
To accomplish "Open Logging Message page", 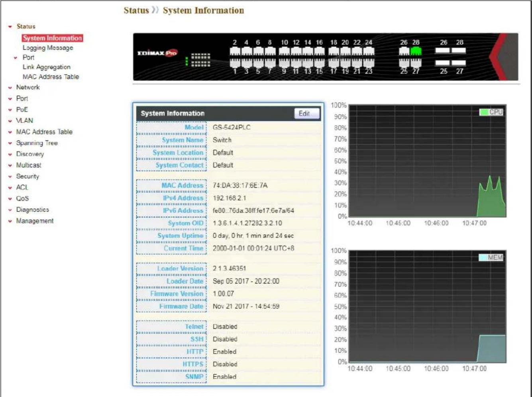I will (48, 48).
